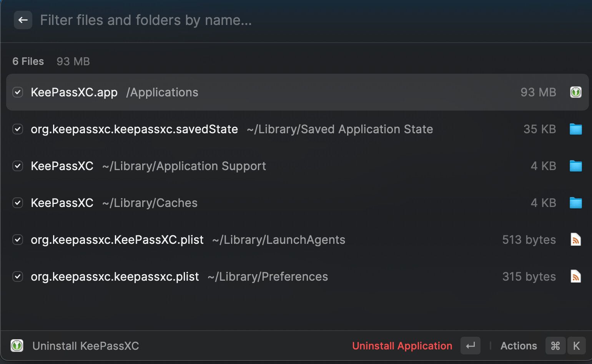Toggle checkbox for KeePassXC in Caches
592x364 pixels.
coord(18,203)
